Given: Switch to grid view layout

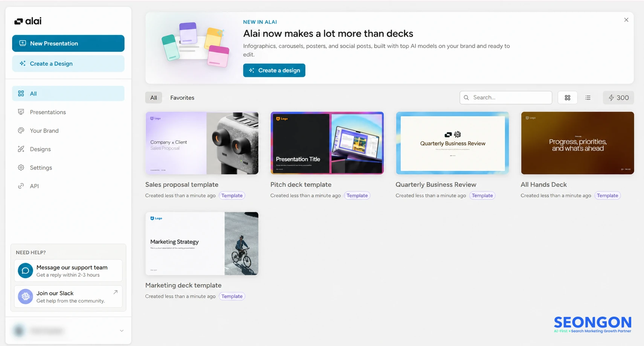Looking at the screenshot, I should pos(568,98).
